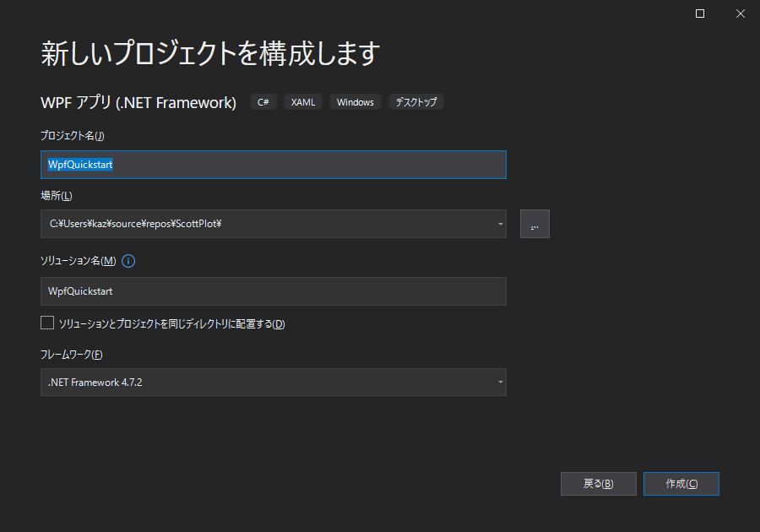Expand the 場所 location dropdown arrow
The image size is (760, 532).
point(500,224)
